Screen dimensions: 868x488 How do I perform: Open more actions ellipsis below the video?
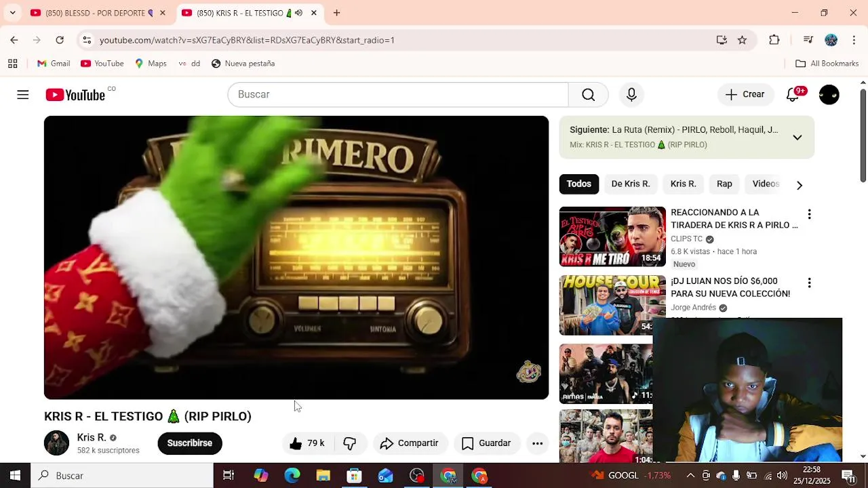537,443
